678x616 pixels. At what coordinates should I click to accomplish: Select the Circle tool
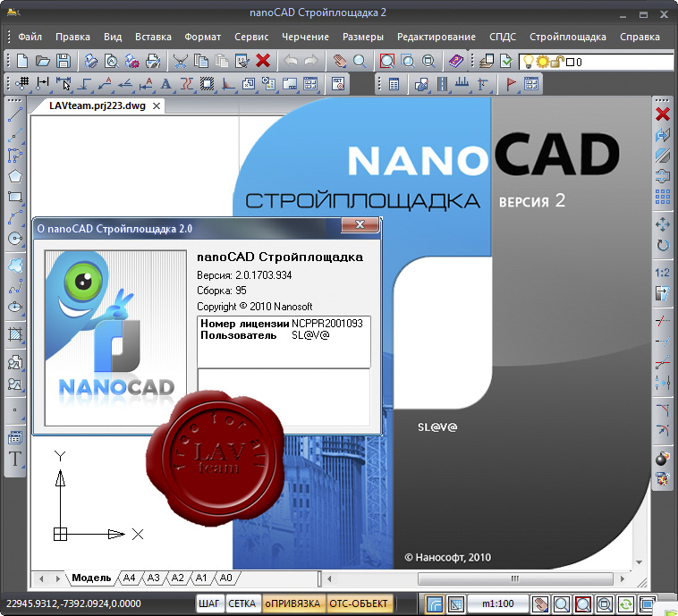point(14,238)
